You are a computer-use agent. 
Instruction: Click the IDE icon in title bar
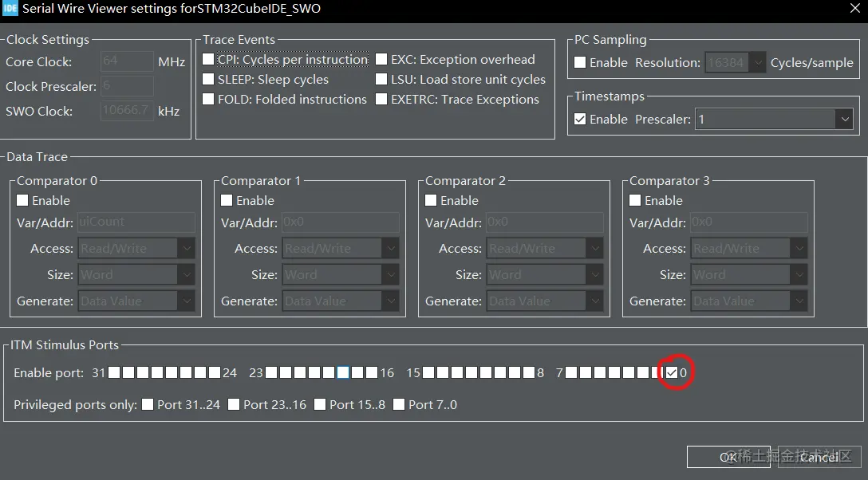coord(10,8)
